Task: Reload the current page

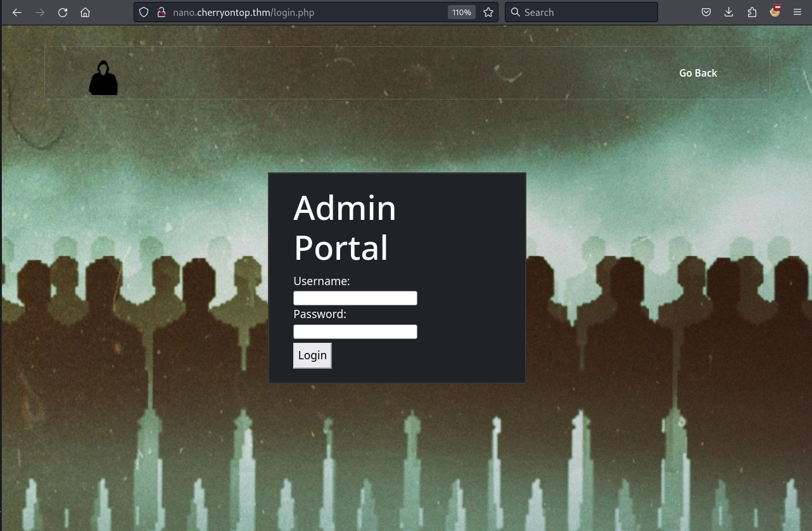Action: (x=63, y=13)
